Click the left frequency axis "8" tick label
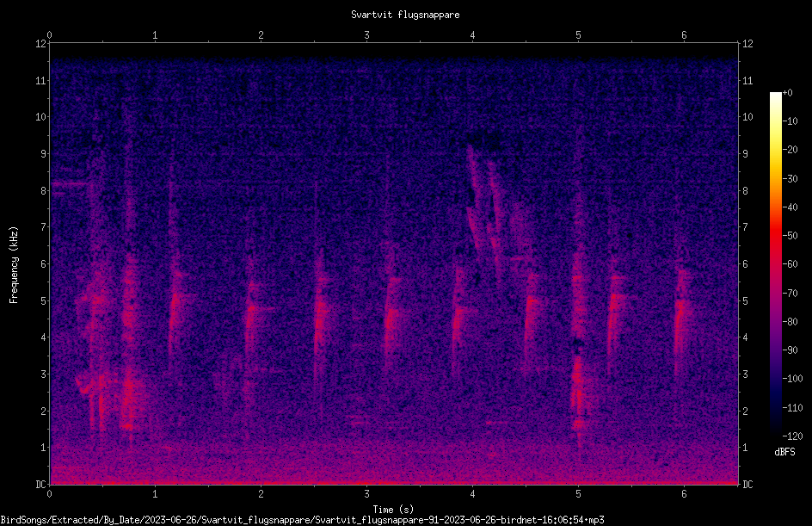 pos(43,191)
